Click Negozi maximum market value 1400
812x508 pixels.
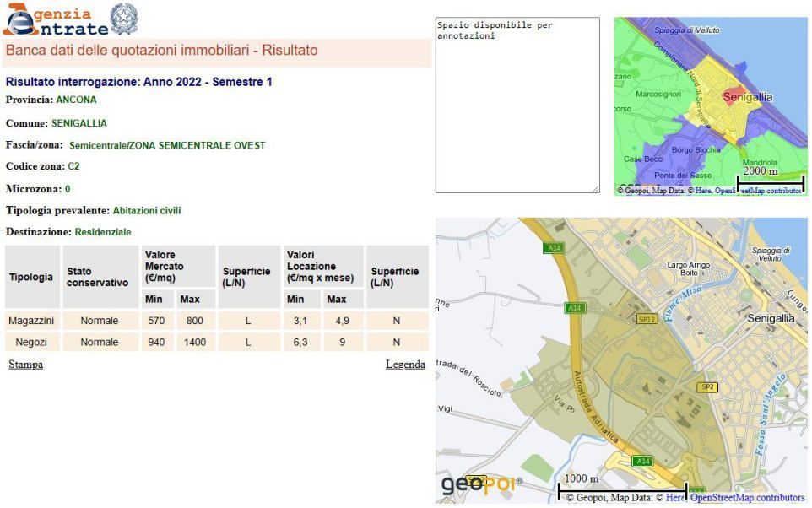pos(195,343)
